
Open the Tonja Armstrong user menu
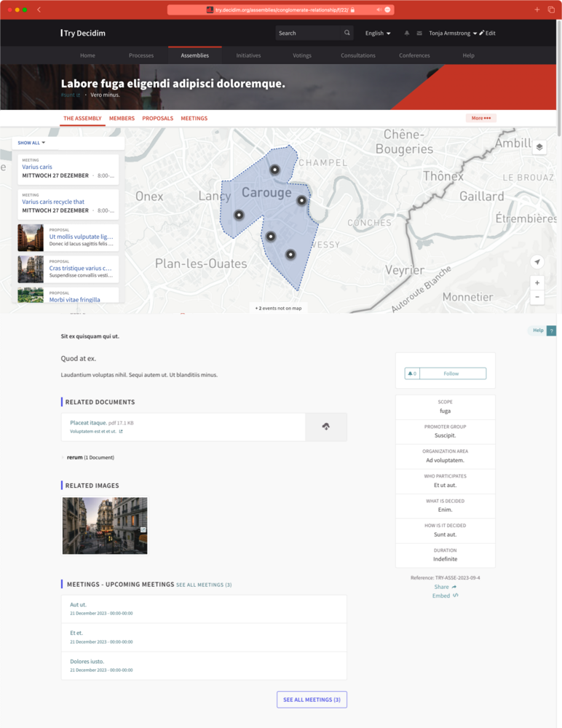click(453, 33)
